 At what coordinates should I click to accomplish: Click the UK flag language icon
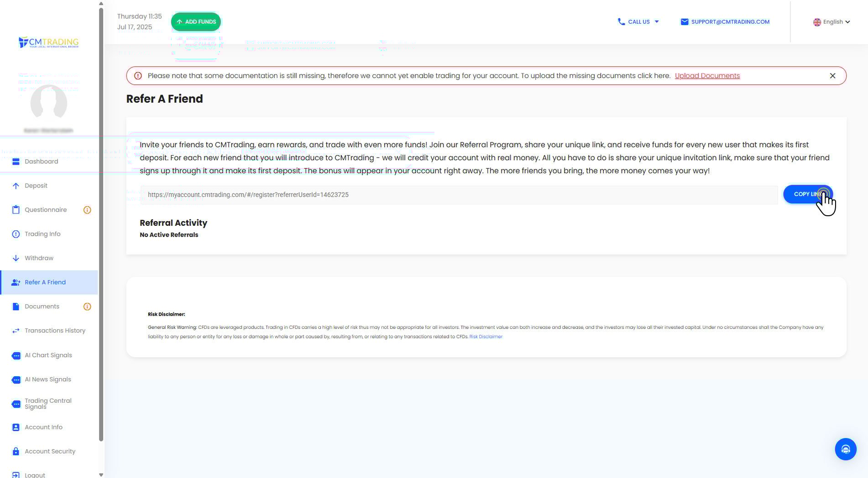[x=817, y=22]
